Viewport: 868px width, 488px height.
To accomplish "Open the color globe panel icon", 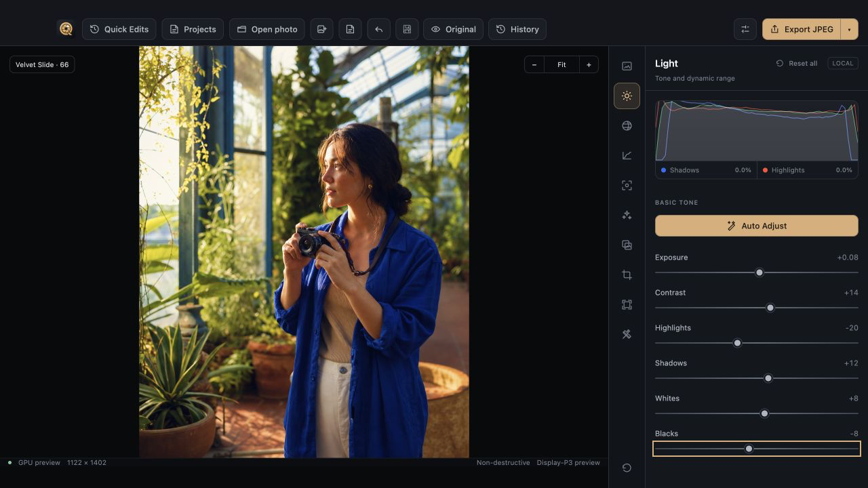I will [627, 125].
